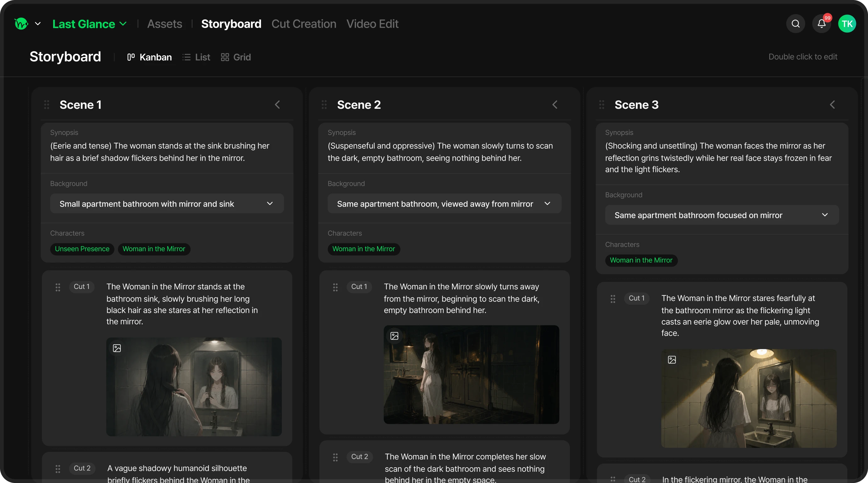Click the Cut 1 label in Scene 2
This screenshot has height=483, width=868.
click(x=359, y=287)
